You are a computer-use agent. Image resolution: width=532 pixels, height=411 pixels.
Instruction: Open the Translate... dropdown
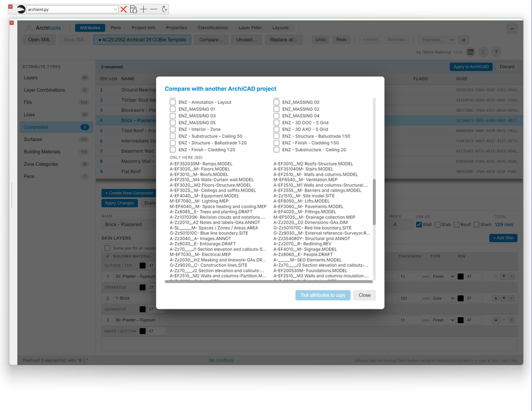[436, 40]
